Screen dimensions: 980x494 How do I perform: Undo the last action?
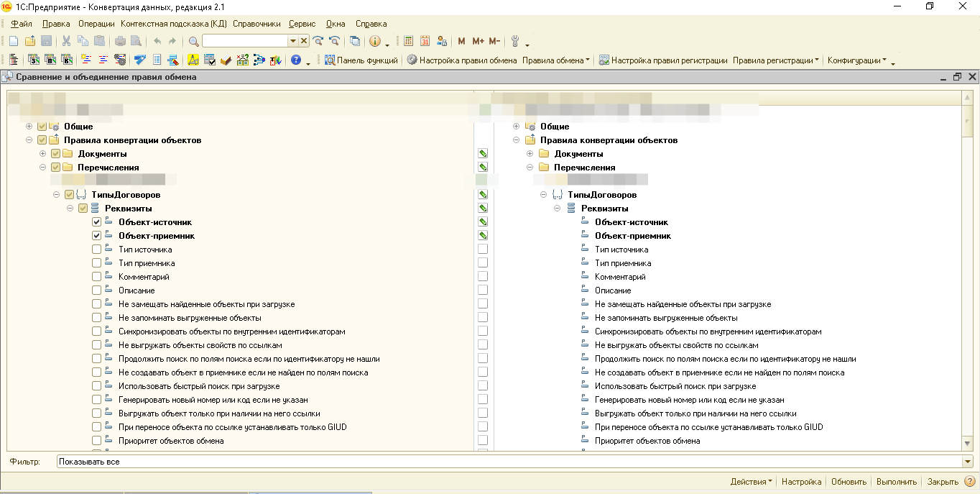click(157, 41)
